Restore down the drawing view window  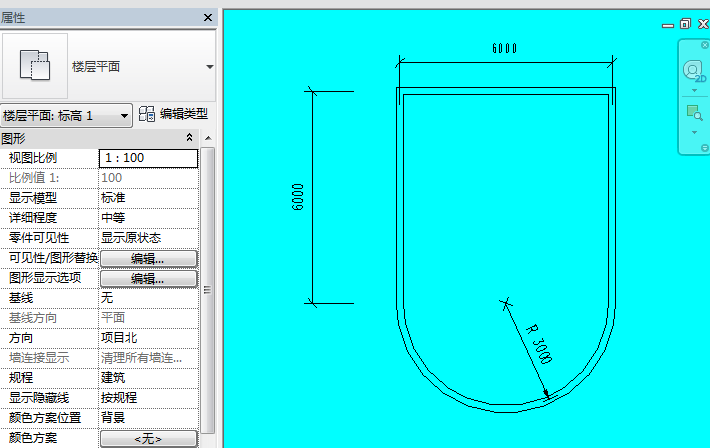tap(685, 24)
